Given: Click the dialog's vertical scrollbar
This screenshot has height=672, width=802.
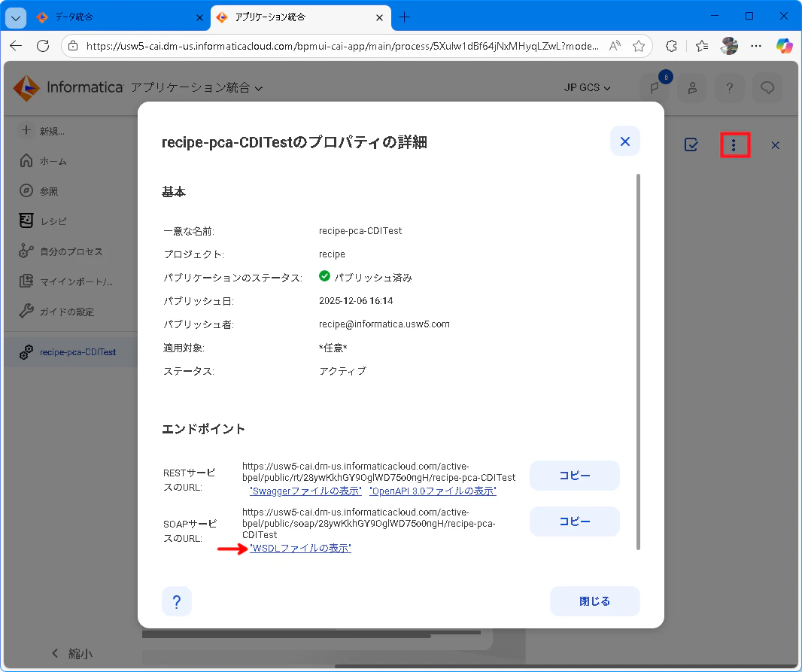Looking at the screenshot, I should point(638,361).
